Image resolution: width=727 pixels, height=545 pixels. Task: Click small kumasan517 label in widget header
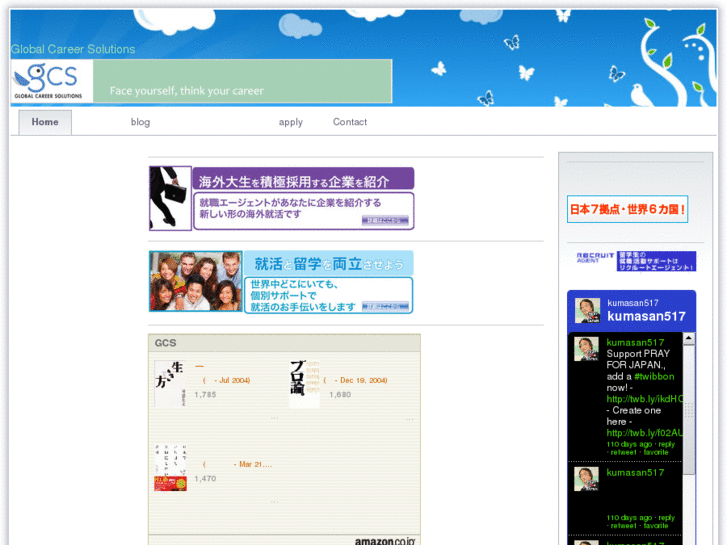[x=633, y=303]
